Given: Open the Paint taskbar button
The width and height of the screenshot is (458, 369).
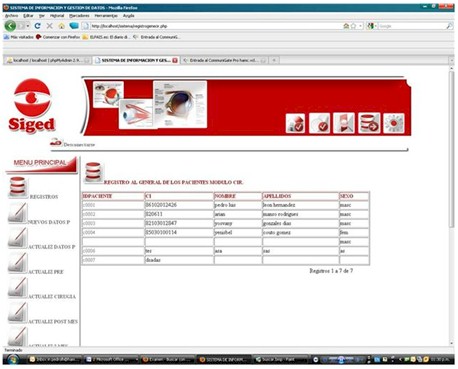Looking at the screenshot, I should click(x=282, y=360).
